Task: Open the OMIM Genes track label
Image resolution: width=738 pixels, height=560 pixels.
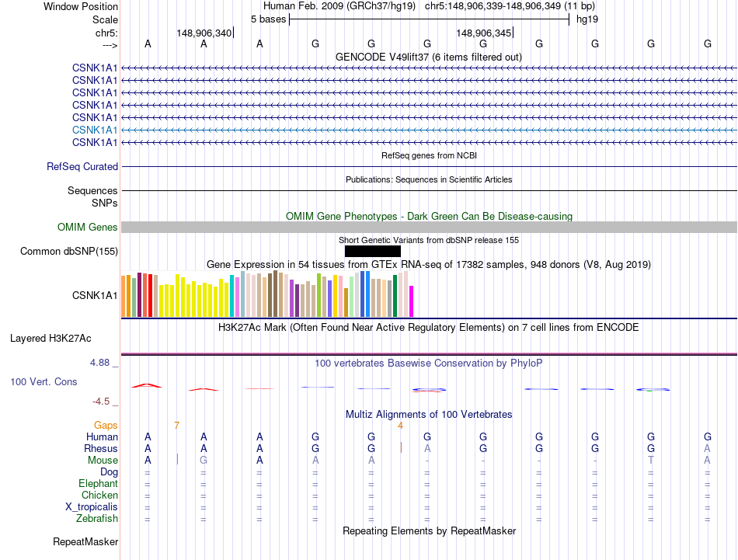Action: click(87, 227)
